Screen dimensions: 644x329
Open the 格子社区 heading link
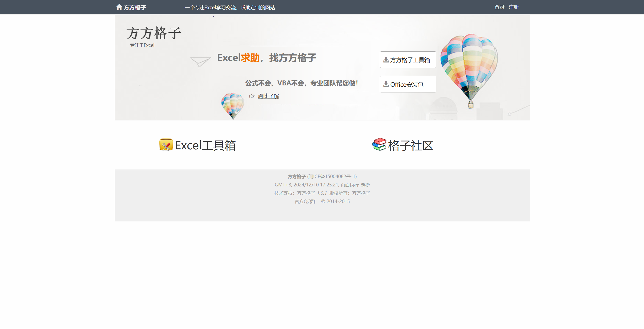pos(410,145)
